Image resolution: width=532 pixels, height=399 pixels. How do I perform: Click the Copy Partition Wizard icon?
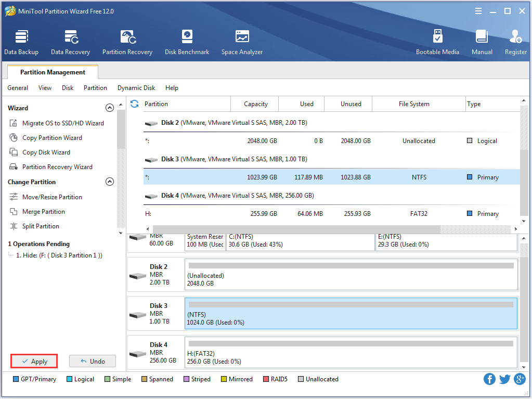tap(14, 138)
